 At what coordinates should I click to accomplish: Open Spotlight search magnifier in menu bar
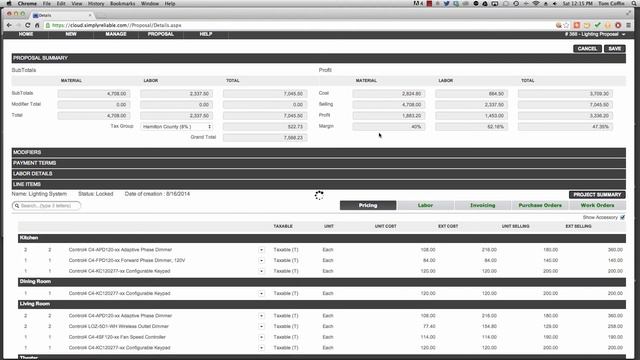634,3
